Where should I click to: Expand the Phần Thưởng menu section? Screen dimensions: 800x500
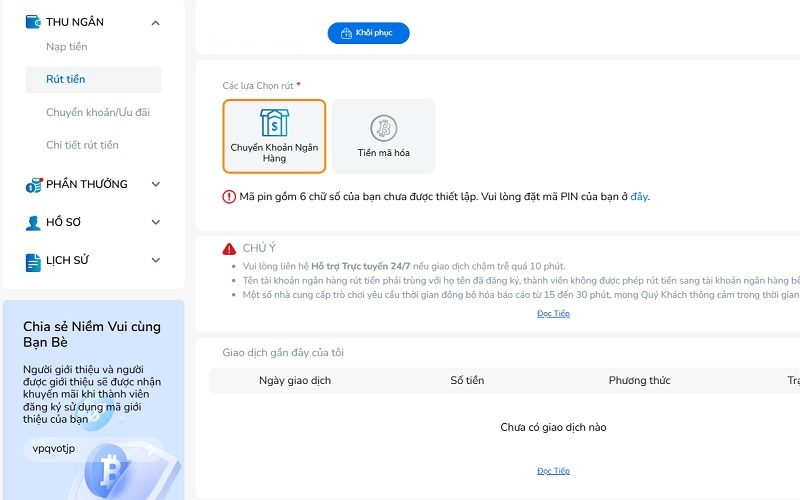(155, 184)
